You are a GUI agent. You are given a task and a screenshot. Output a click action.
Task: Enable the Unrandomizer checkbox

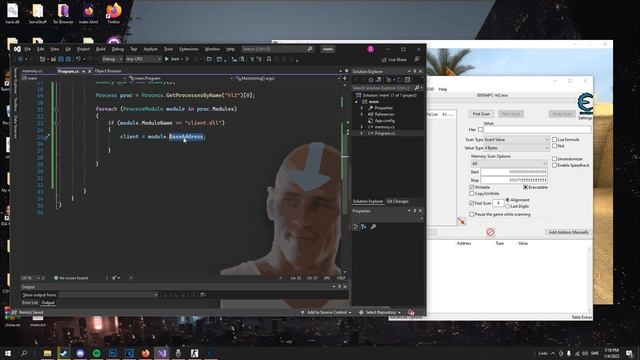point(555,159)
